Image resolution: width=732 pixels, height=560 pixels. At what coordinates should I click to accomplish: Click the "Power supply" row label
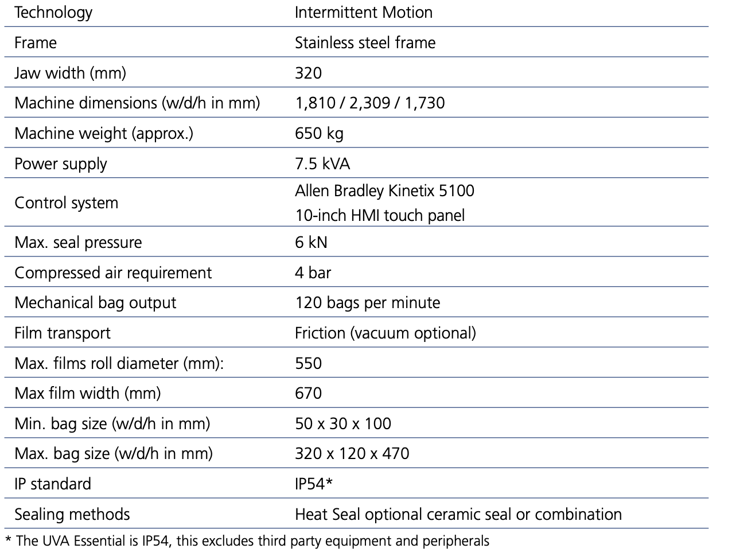pos(61,164)
